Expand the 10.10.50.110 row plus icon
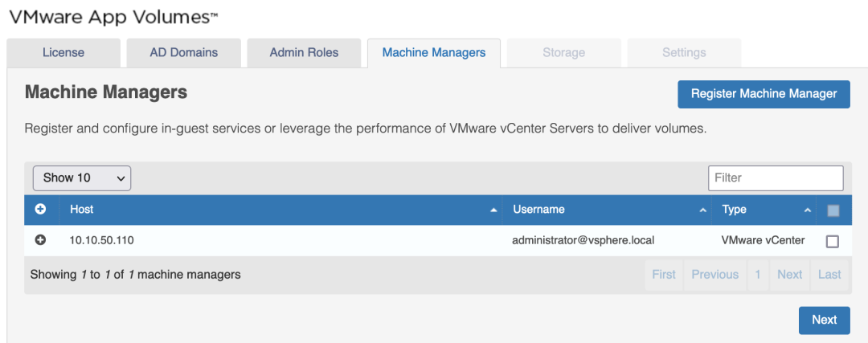868x343 pixels. (40, 240)
